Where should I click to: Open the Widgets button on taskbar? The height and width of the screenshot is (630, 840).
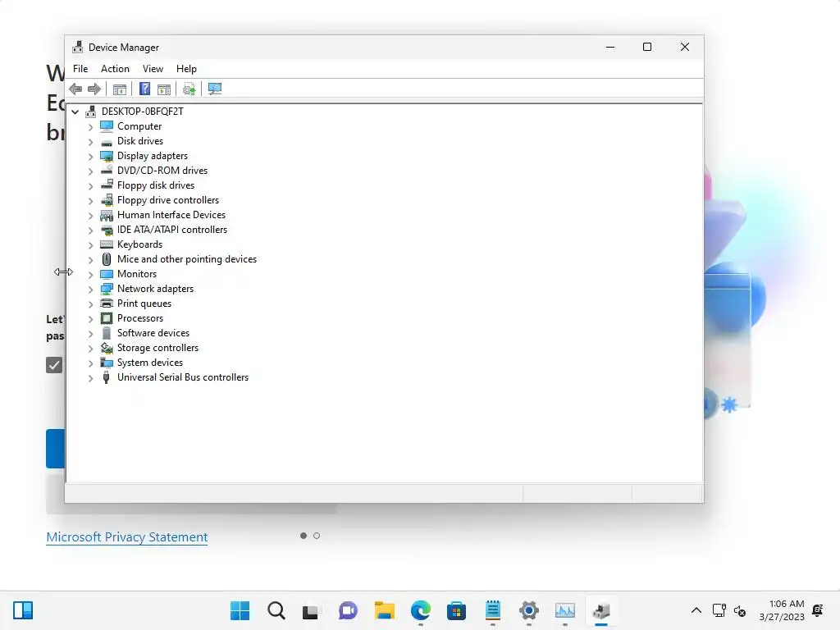tap(23, 610)
